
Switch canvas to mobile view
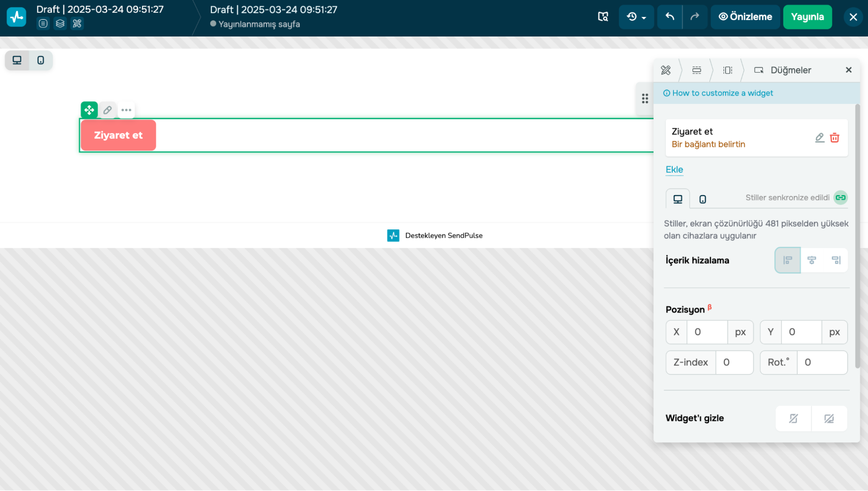40,60
